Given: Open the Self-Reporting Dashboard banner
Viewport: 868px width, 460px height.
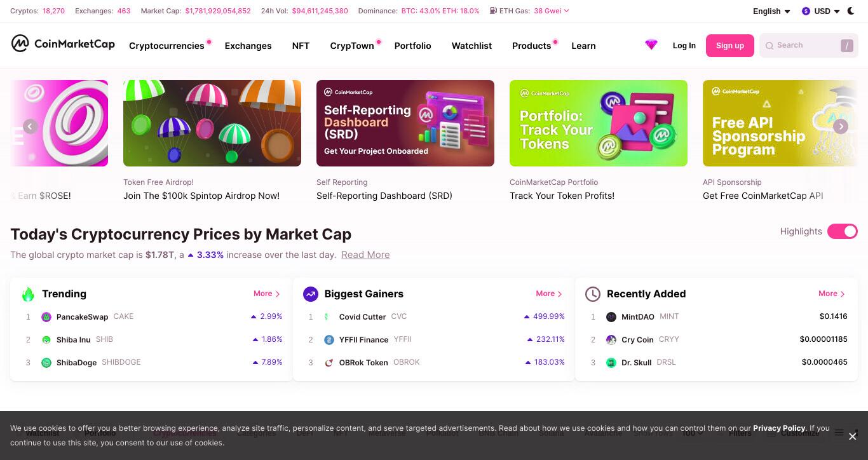Looking at the screenshot, I should point(405,123).
